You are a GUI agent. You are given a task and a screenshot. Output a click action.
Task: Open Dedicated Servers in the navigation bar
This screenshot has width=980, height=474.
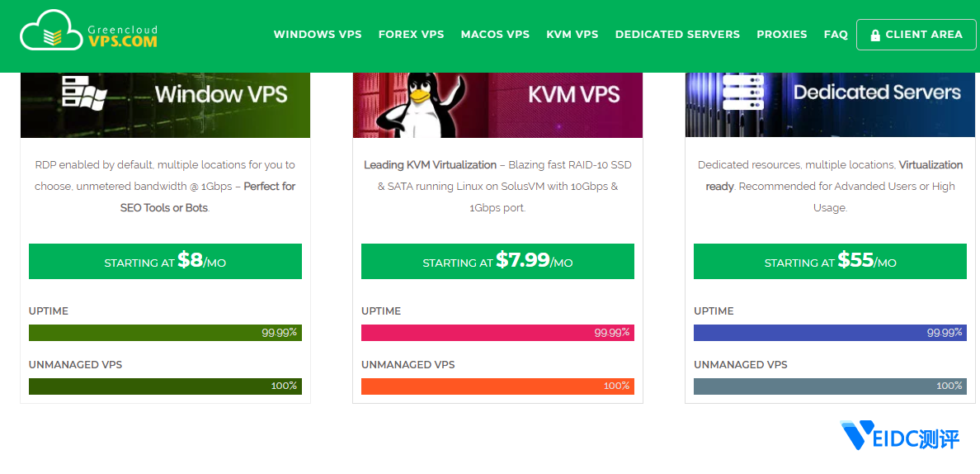click(677, 35)
